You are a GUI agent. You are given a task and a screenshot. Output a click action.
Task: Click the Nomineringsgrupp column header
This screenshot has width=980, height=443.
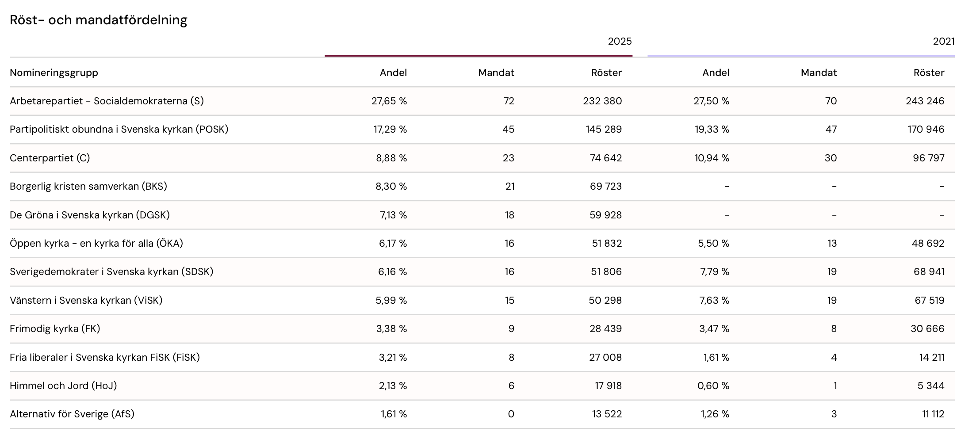point(54,73)
